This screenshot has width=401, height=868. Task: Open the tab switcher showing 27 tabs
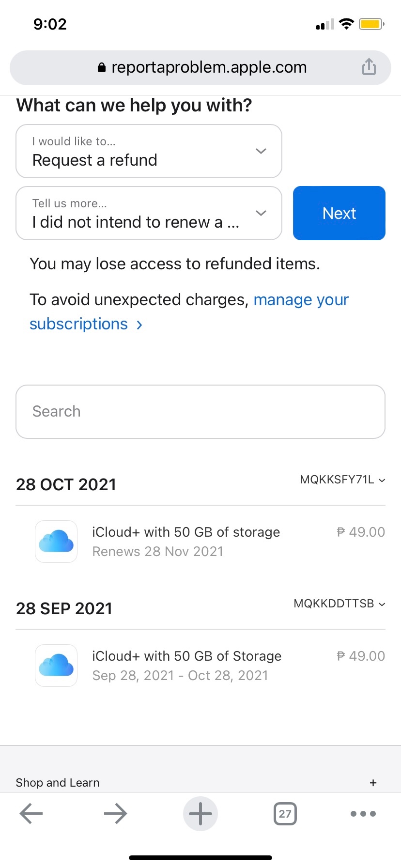point(285,814)
